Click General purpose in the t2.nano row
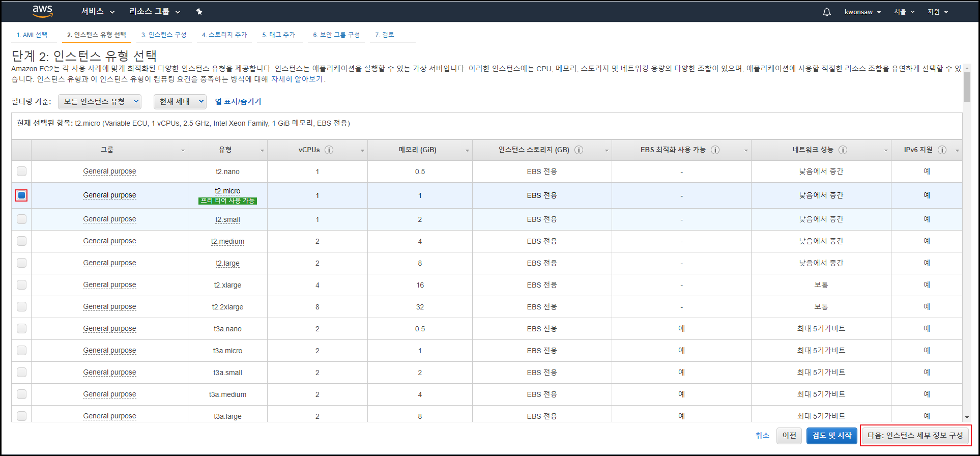This screenshot has width=980, height=456. 109,171
